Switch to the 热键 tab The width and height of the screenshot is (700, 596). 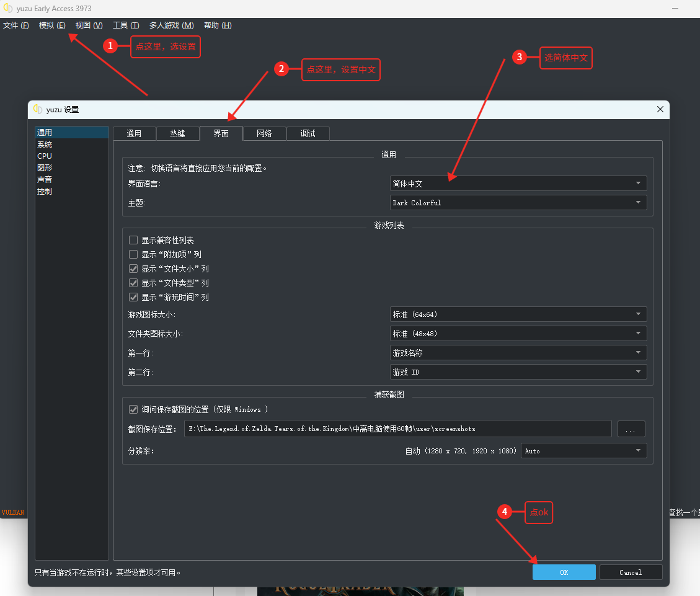coord(177,133)
